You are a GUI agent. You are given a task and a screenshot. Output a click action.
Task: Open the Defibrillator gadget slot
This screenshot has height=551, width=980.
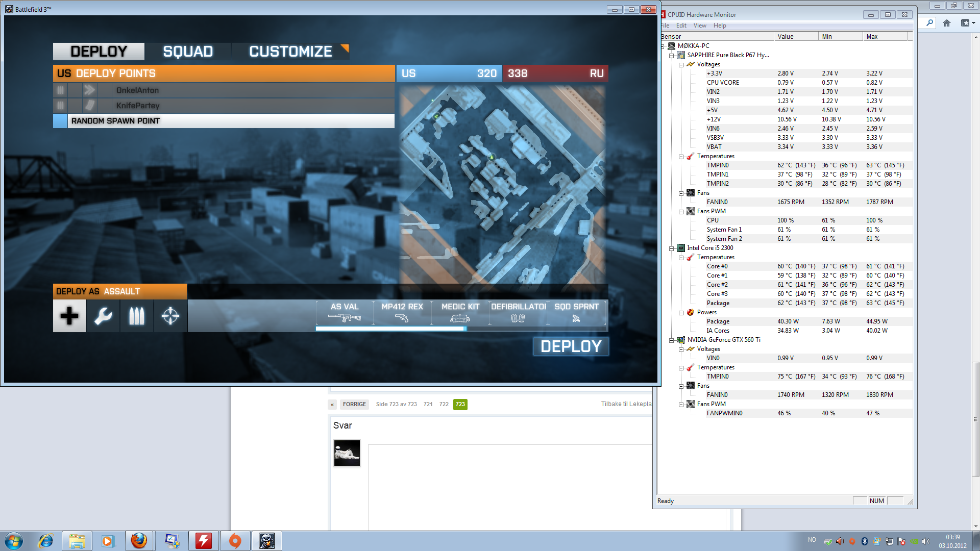(519, 313)
